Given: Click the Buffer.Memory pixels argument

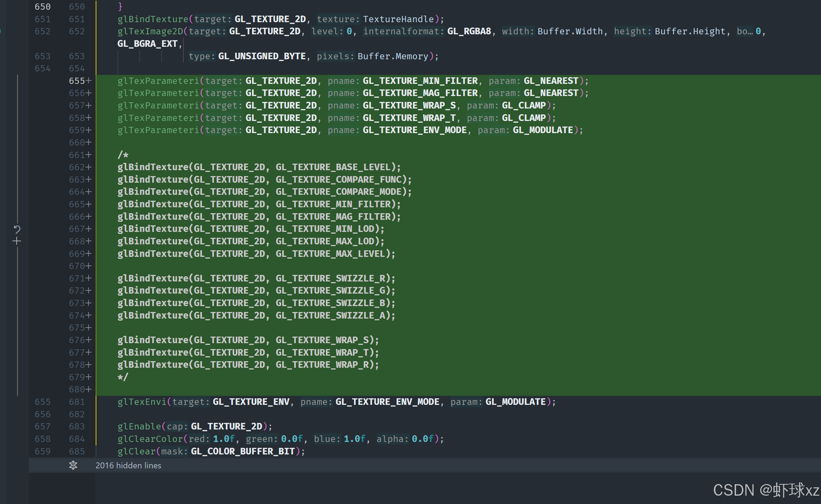Looking at the screenshot, I should tap(393, 56).
